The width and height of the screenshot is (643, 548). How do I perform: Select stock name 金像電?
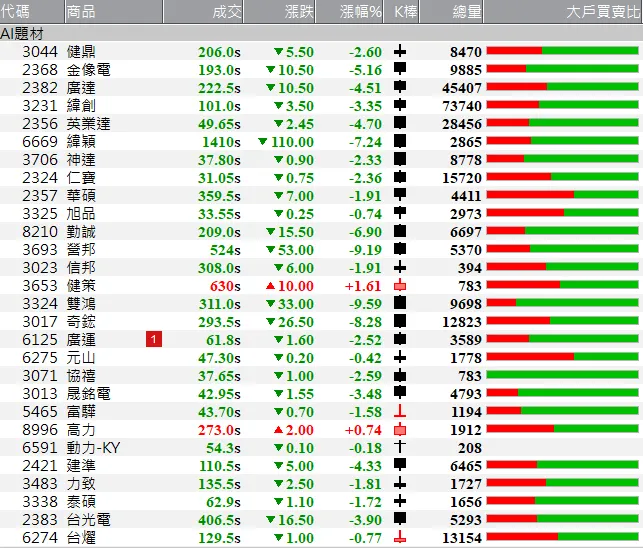coord(89,70)
